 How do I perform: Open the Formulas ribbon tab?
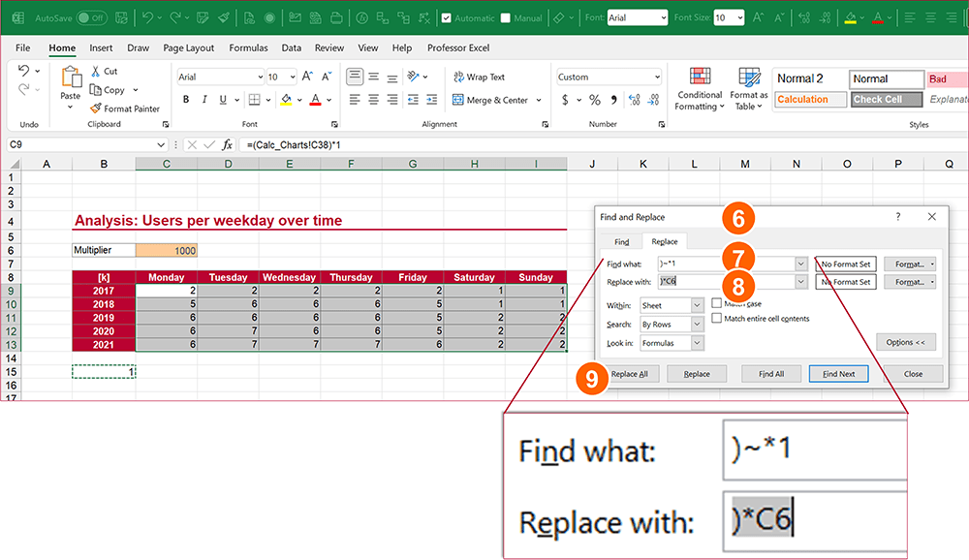click(x=248, y=47)
